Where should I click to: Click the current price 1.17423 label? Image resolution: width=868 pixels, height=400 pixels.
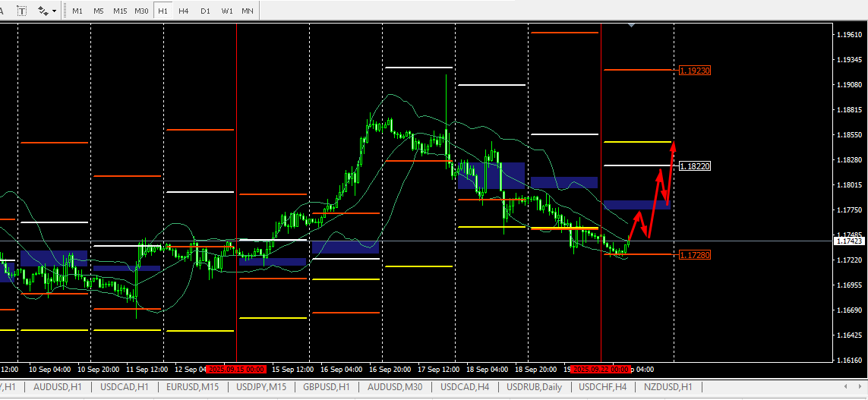[x=849, y=241]
